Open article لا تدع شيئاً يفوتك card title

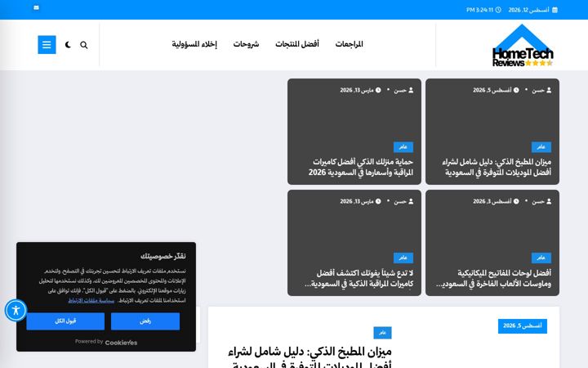coord(359,278)
